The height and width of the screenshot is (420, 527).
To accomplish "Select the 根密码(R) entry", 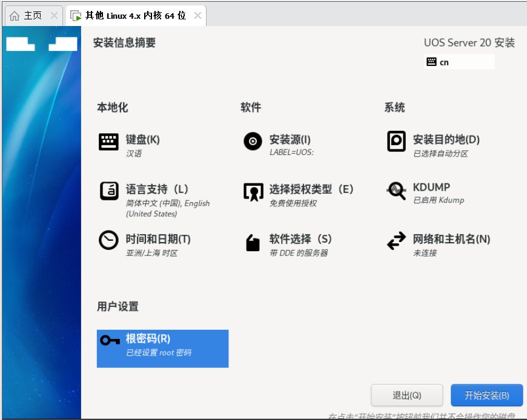I will tap(163, 349).
